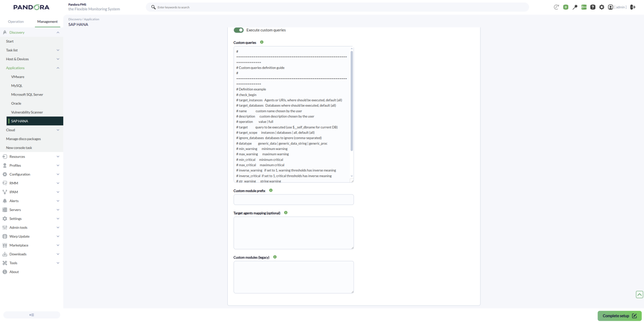Click the Servers sidebar icon
Image resolution: width=644 pixels, height=323 pixels.
coord(5,210)
